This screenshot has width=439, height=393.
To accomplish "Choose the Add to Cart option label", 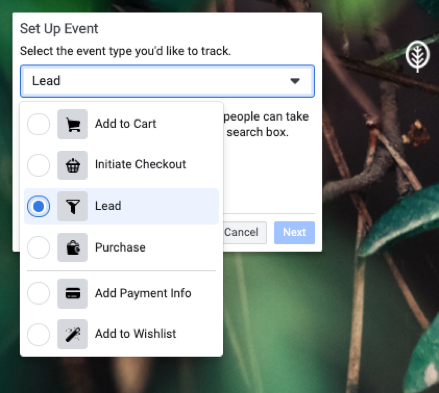I will coord(125,124).
